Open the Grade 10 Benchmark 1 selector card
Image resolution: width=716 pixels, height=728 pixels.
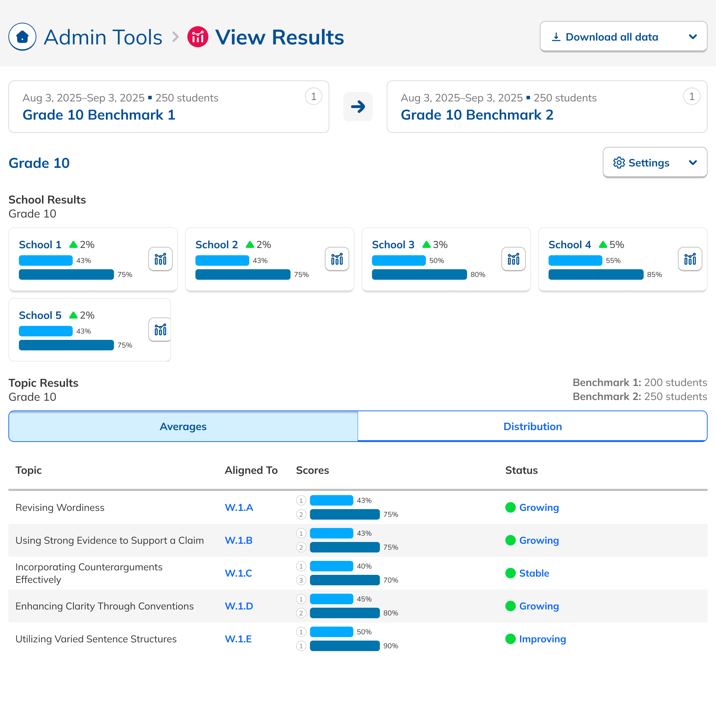(x=169, y=106)
